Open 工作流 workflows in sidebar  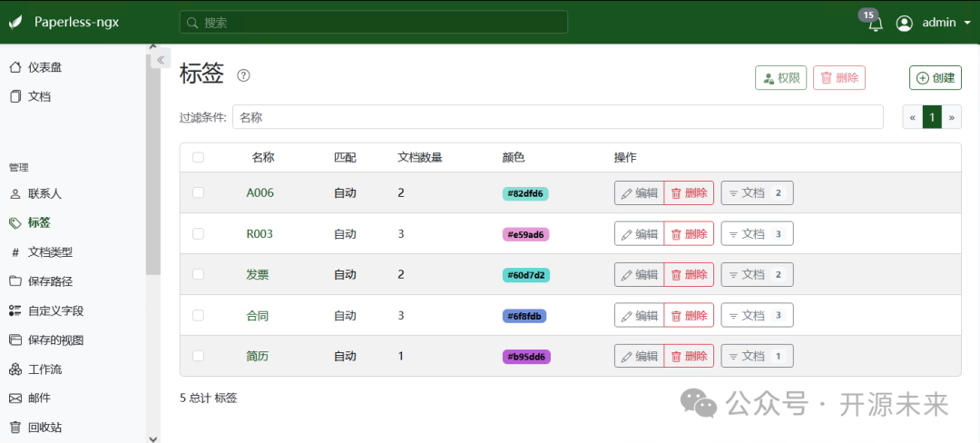point(36,369)
